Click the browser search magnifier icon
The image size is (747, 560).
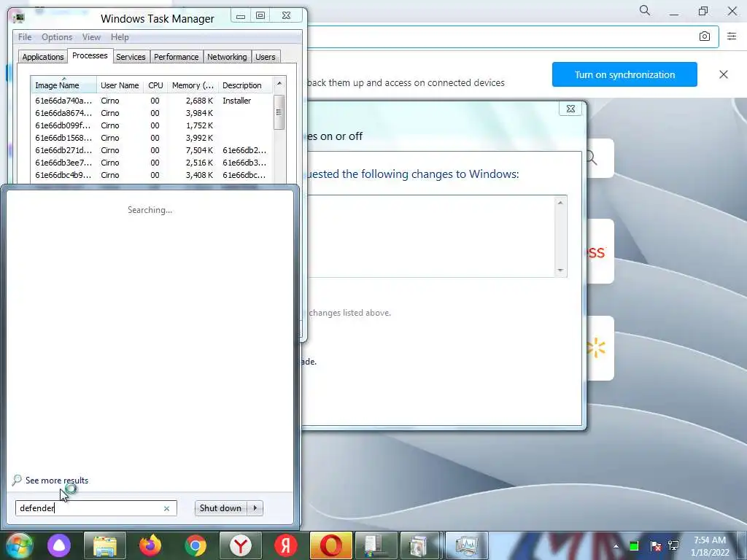pos(645,10)
